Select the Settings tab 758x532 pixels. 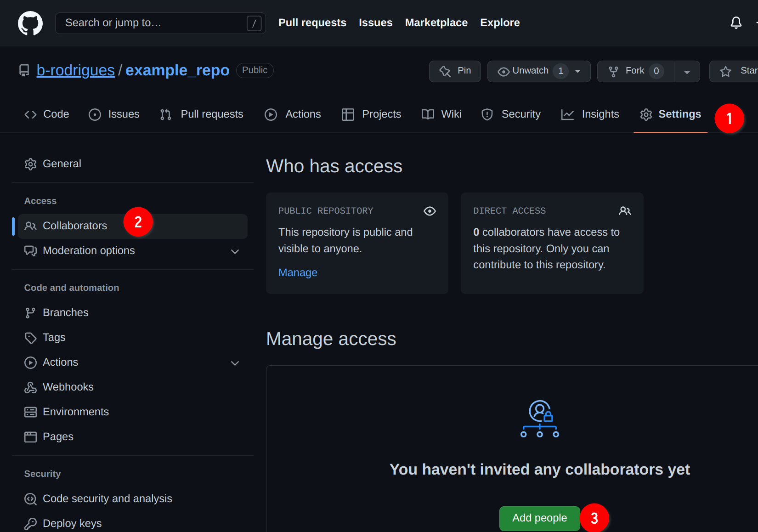[x=670, y=114]
